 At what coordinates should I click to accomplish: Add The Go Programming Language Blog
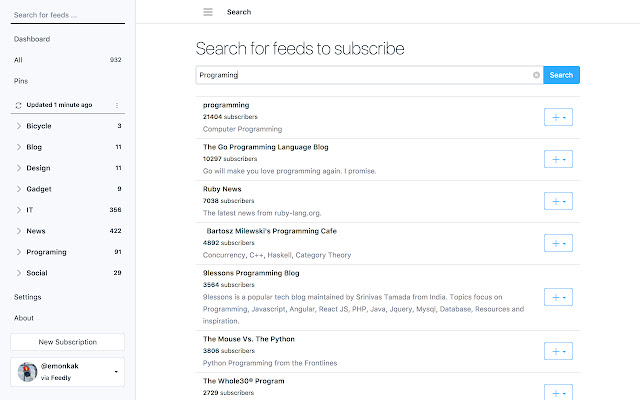pyautogui.click(x=558, y=159)
